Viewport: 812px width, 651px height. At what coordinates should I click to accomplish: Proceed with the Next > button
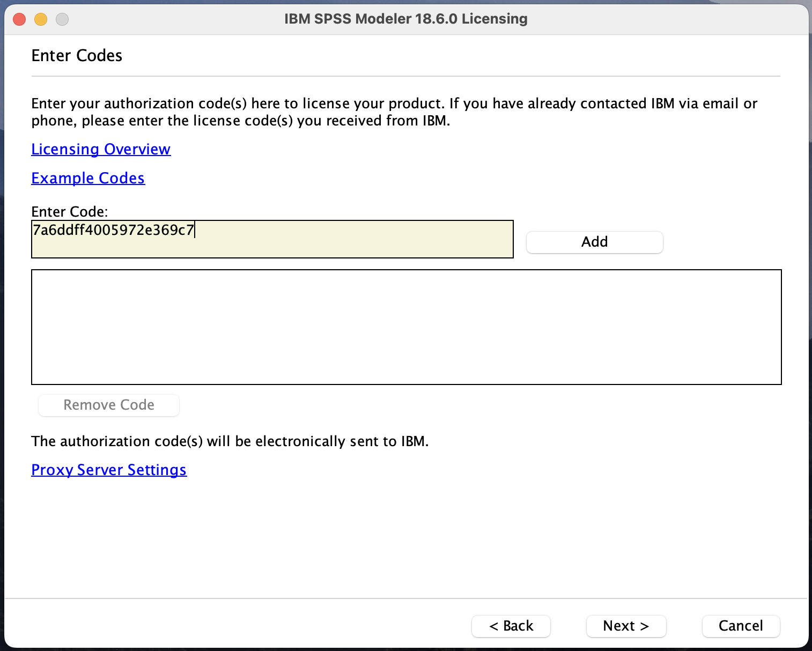(626, 626)
